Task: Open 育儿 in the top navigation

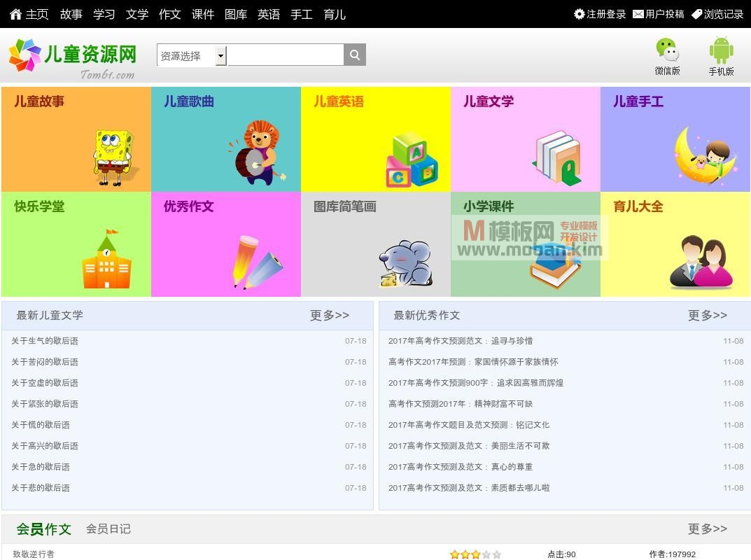Action: pos(335,15)
